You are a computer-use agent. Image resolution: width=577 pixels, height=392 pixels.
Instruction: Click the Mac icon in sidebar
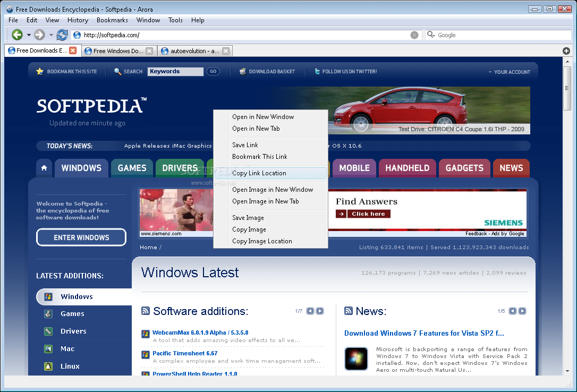(x=48, y=348)
